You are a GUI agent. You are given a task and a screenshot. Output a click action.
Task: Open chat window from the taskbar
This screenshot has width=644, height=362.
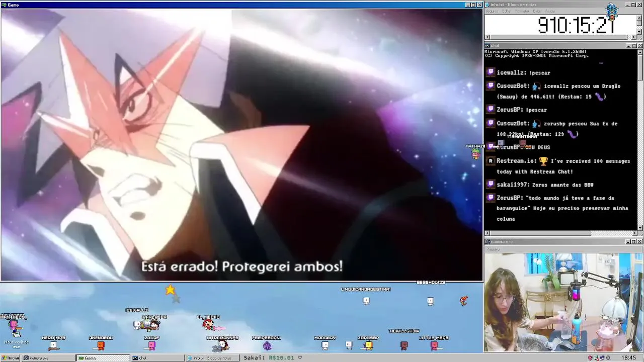pyautogui.click(x=157, y=358)
